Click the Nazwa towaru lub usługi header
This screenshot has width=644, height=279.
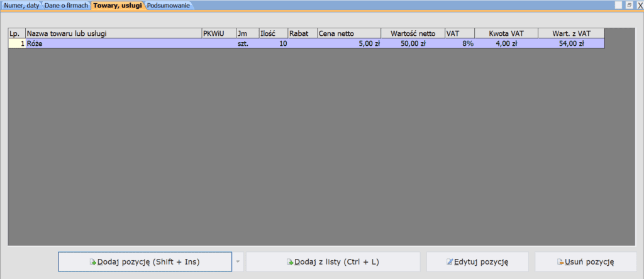point(113,33)
